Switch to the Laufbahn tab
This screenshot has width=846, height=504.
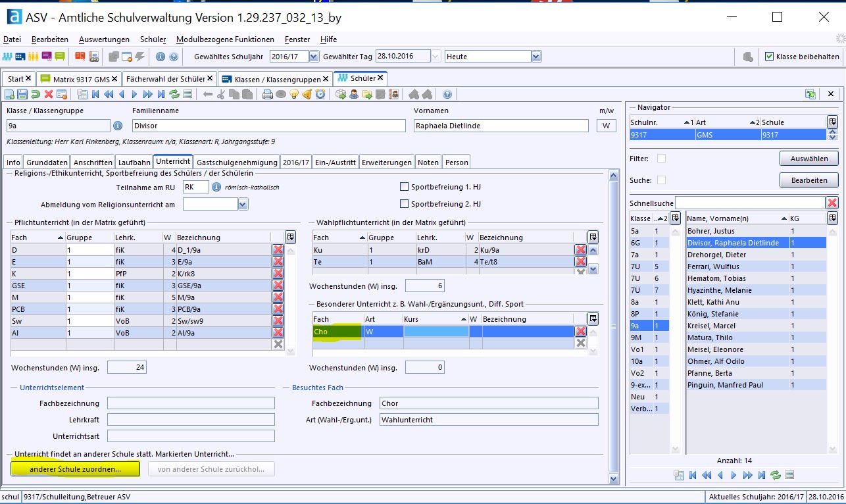pos(134,162)
